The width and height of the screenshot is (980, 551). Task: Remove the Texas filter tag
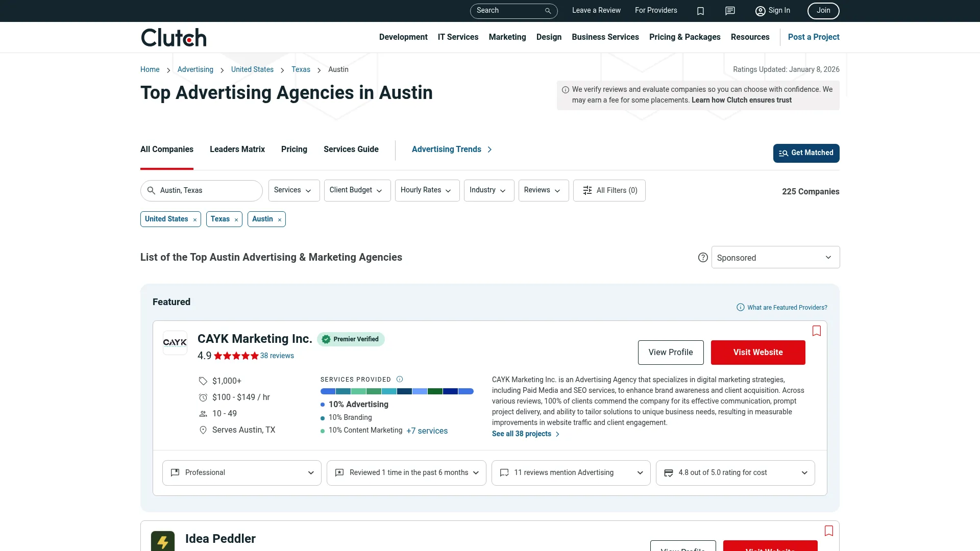236,219
